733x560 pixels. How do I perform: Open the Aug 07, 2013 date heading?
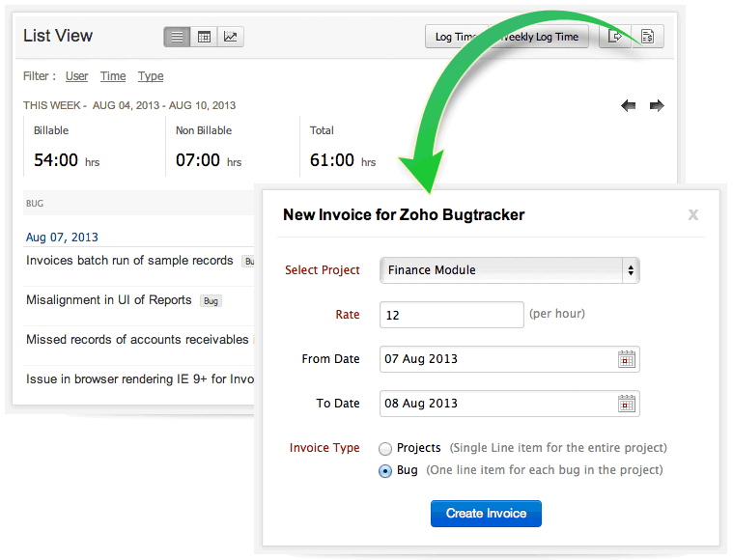point(62,237)
